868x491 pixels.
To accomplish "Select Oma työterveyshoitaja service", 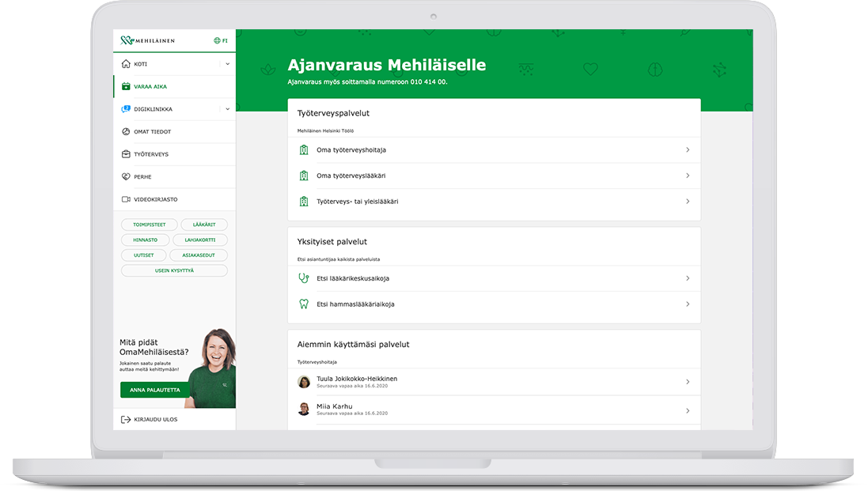I will tap(494, 150).
